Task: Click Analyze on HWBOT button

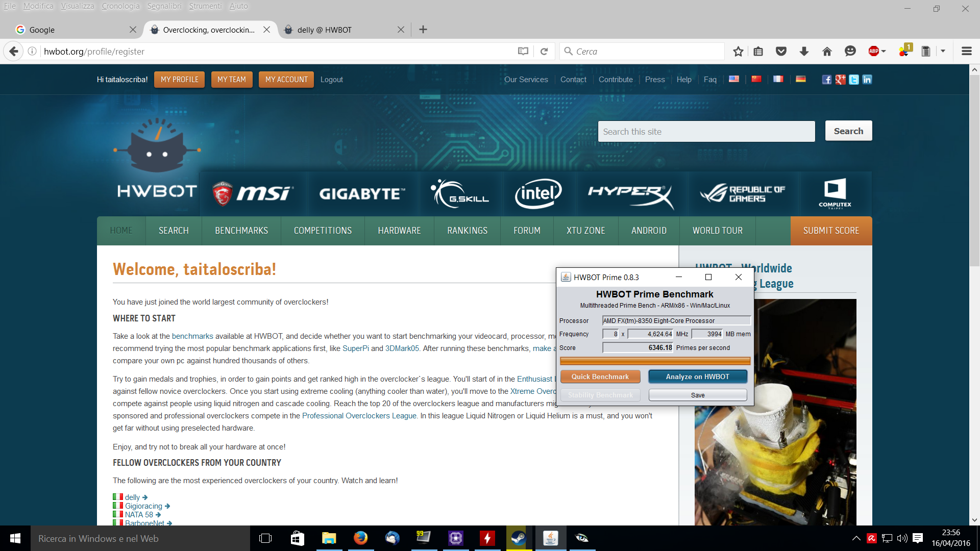Action: pos(698,377)
